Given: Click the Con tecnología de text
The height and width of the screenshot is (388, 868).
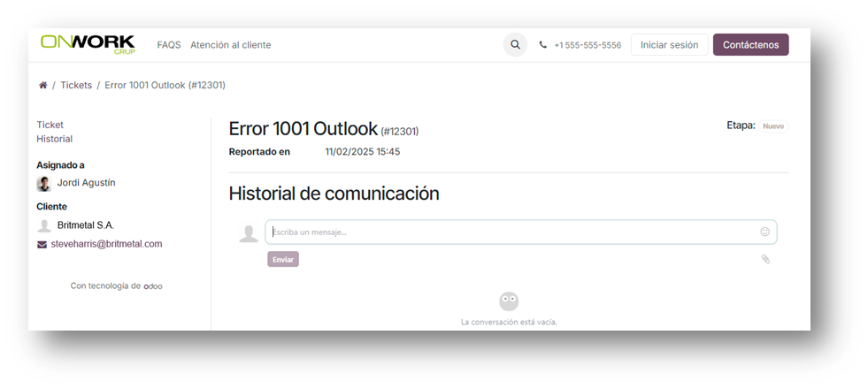Looking at the screenshot, I should click(105, 285).
